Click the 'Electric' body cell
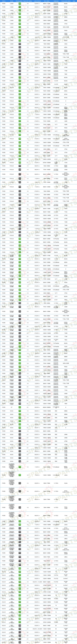The width and height of the screenshot is (77, 644). click(56, 252)
